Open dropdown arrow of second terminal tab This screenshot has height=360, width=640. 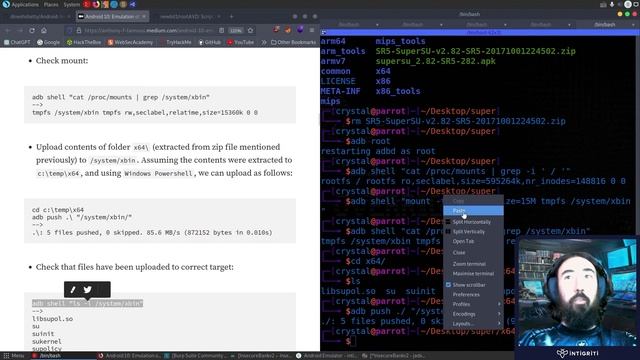(x=441, y=25)
